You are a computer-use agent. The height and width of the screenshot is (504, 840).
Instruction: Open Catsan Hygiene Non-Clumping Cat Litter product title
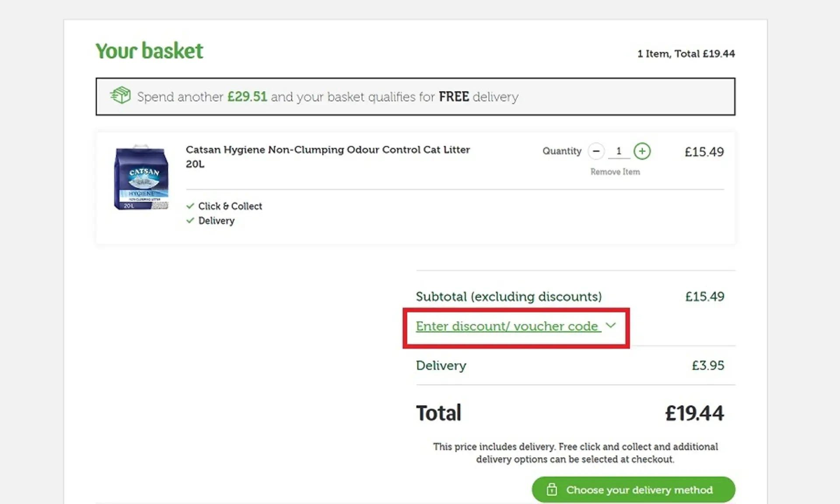[x=328, y=157]
